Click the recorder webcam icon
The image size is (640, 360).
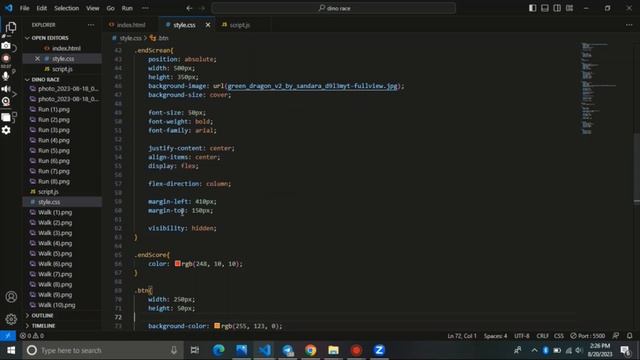pyautogui.click(x=6, y=101)
